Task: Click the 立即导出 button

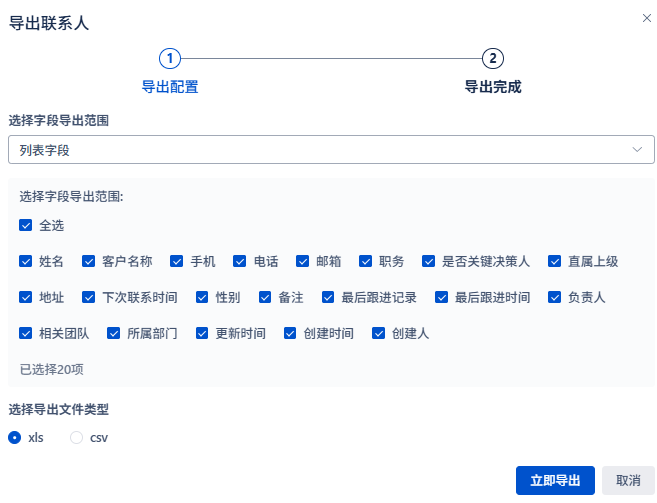Action: click(555, 480)
